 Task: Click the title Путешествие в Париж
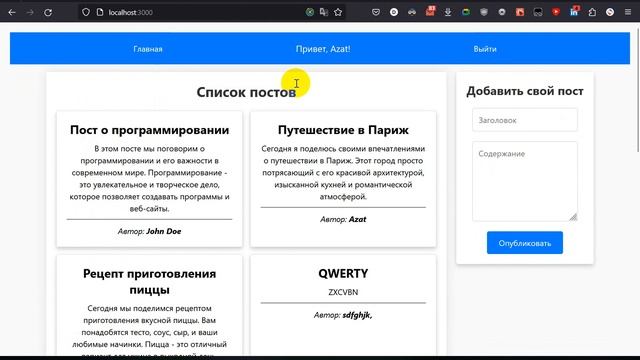343,130
